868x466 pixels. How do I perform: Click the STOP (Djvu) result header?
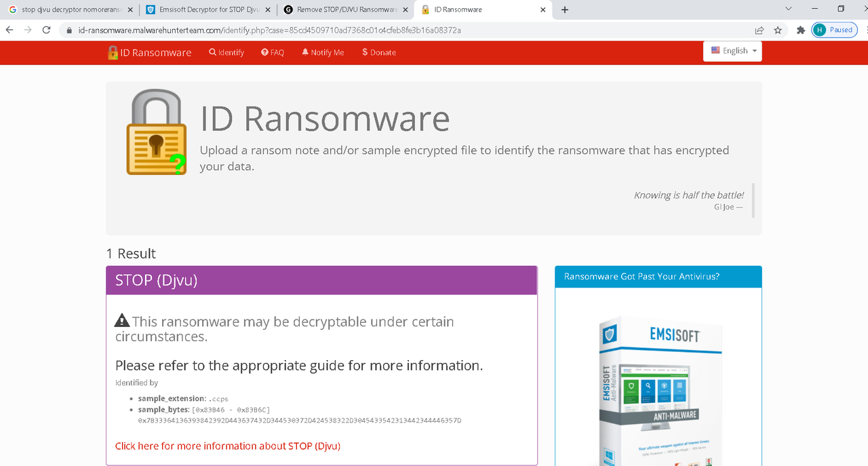pyautogui.click(x=321, y=280)
